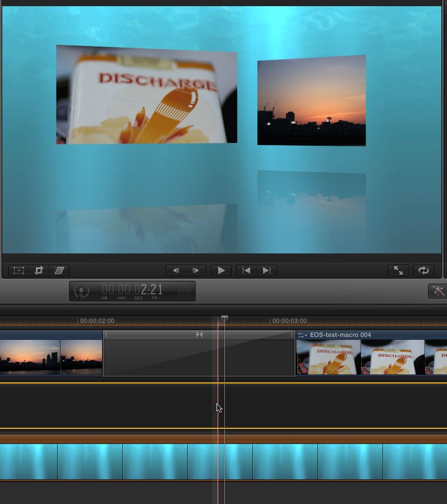The image size is (447, 504).
Task: Select the Distort tool in viewer
Action: [59, 270]
